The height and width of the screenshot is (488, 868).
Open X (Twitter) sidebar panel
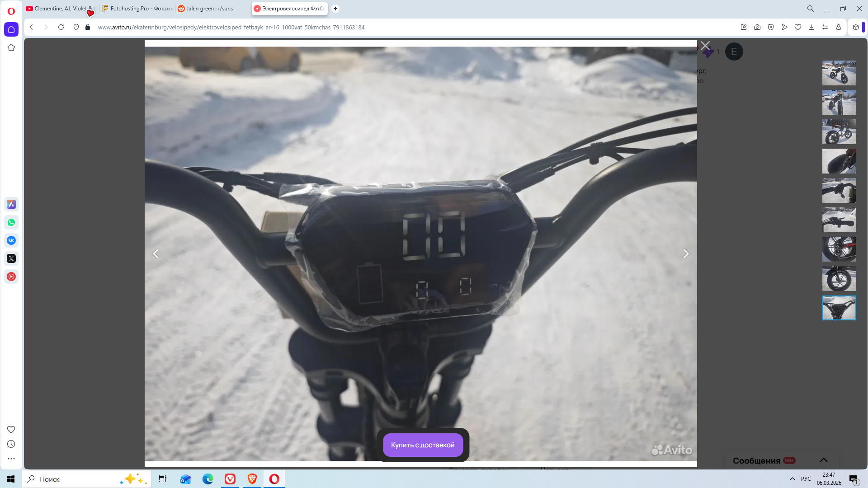11,258
